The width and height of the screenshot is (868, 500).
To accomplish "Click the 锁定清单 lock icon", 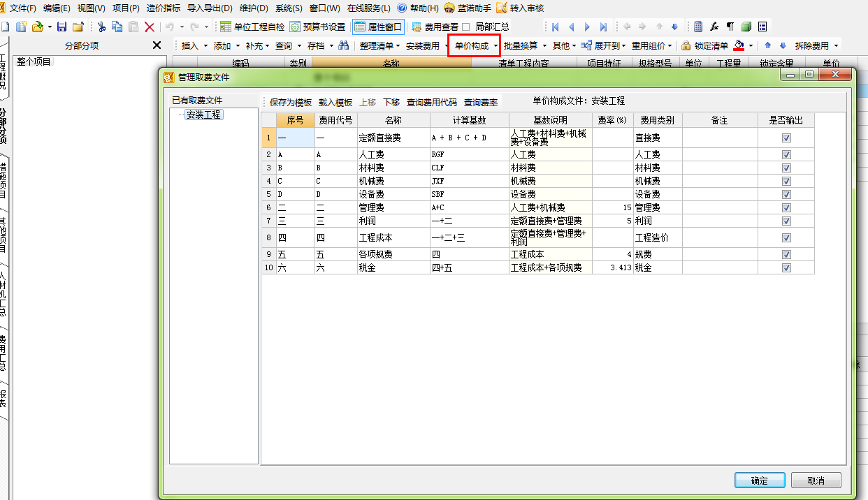I will pyautogui.click(x=686, y=45).
